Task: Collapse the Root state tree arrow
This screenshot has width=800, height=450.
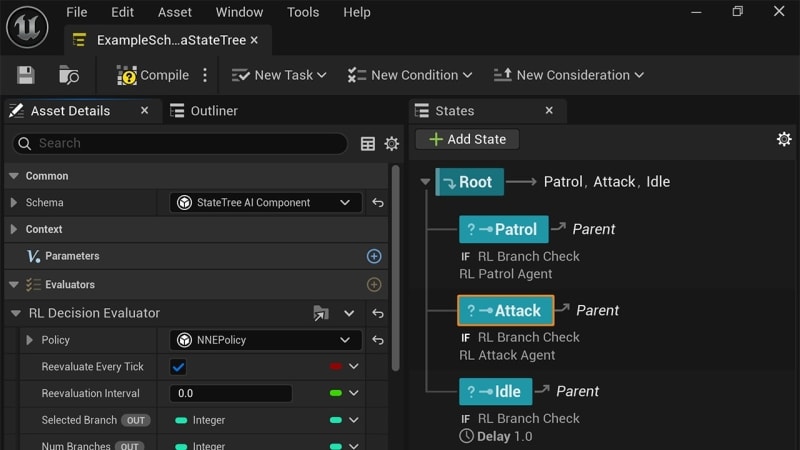Action: pyautogui.click(x=425, y=182)
